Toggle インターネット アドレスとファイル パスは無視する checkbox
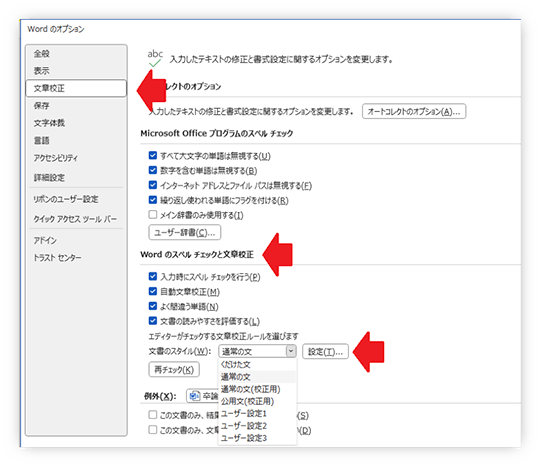 (153, 185)
